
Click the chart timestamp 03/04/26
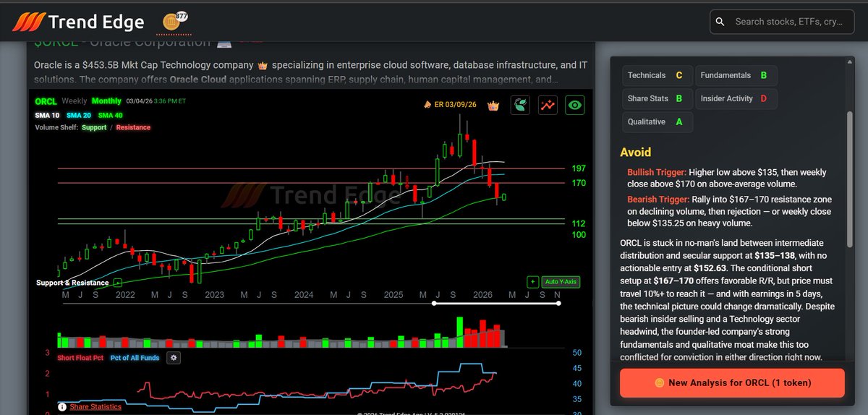point(140,101)
